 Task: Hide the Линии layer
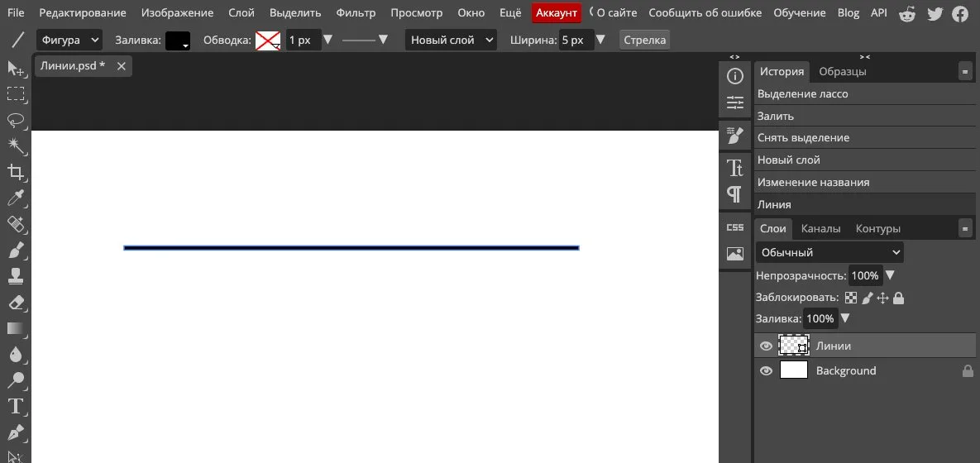click(766, 346)
